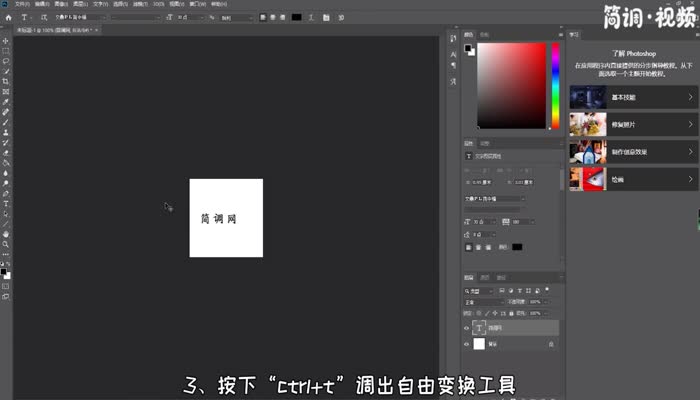
Task: Click the white background layer thumbnail
Action: click(478, 343)
